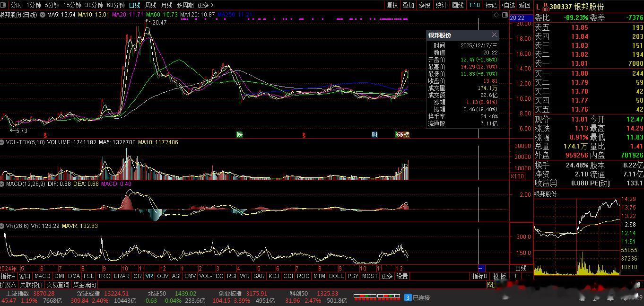
Task: Switch to 分时 intraday view
Action: [16, 5]
